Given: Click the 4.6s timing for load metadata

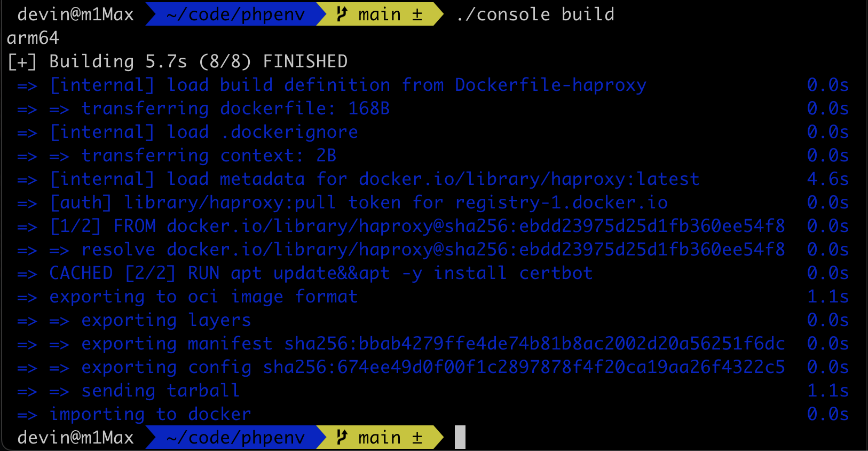Looking at the screenshot, I should (x=828, y=179).
